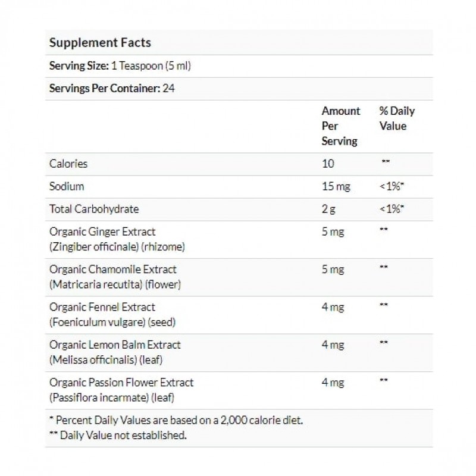Select the Serving Size row text
The image size is (476, 476).
coord(119,66)
